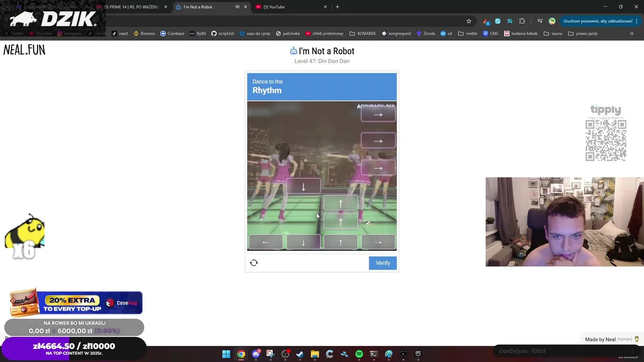Click the CaseHug 20% extra banner
This screenshot has height=362, width=644.
(x=75, y=303)
